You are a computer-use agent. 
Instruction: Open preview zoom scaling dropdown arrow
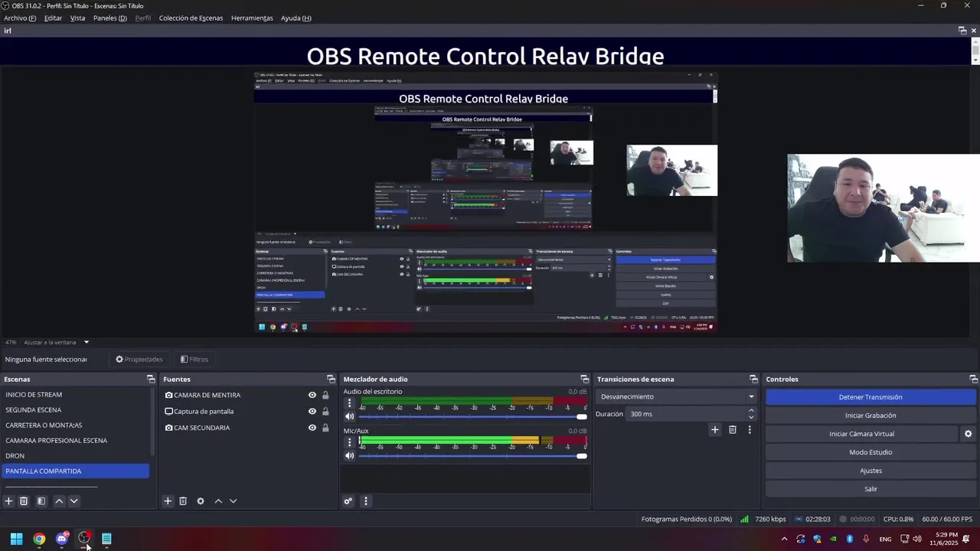click(87, 342)
